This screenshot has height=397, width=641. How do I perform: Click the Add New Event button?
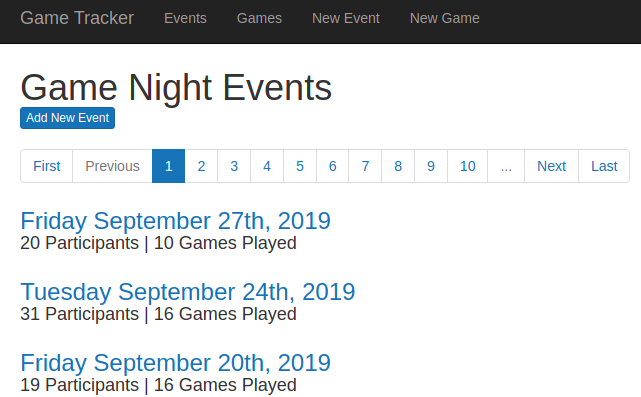[67, 118]
